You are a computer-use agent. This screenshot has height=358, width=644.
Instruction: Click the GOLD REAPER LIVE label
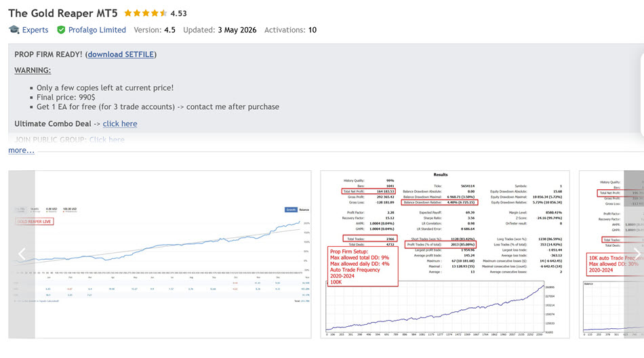tap(35, 222)
